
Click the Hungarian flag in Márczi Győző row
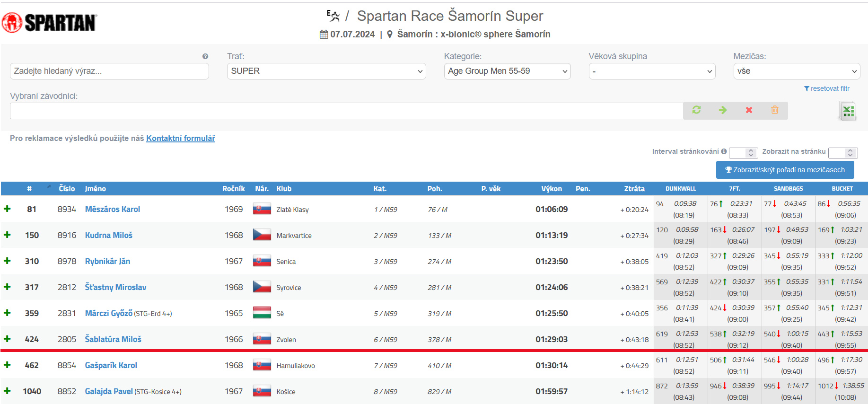[x=262, y=313]
